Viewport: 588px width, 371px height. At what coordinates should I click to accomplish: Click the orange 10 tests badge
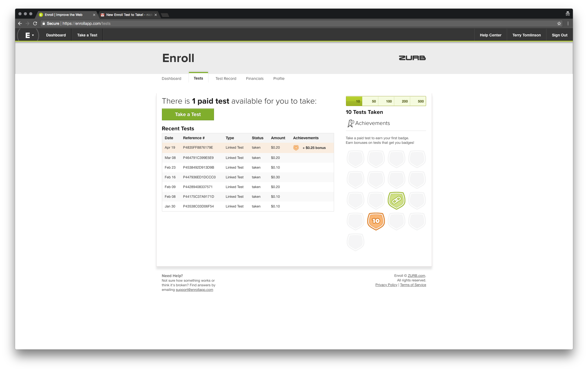tap(376, 221)
